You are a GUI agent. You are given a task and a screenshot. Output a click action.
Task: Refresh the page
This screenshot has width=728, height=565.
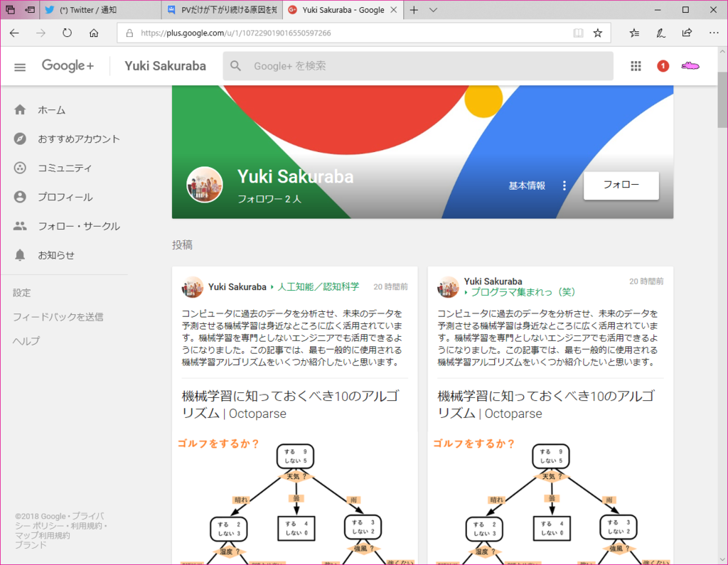tap(68, 33)
